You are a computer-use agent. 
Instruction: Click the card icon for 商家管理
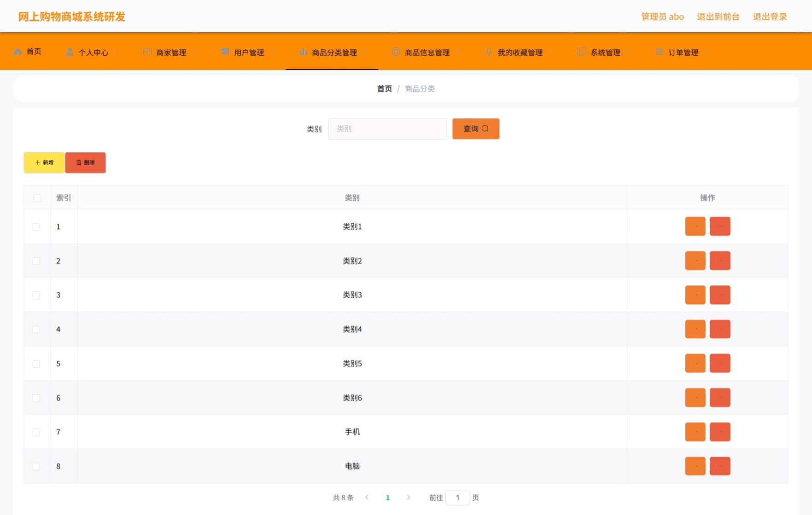point(147,52)
